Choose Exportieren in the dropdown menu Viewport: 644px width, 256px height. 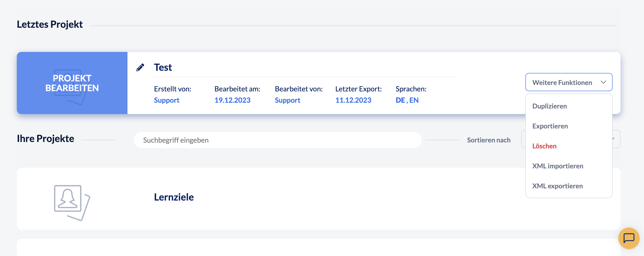pyautogui.click(x=550, y=126)
